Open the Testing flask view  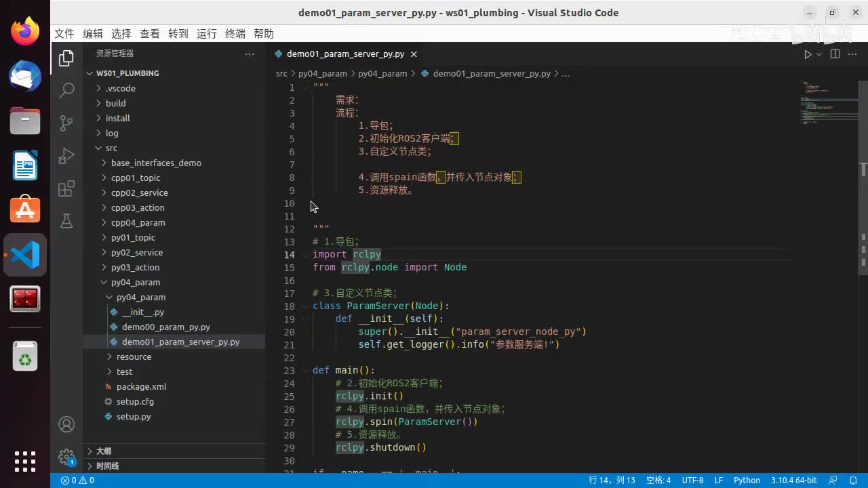pyautogui.click(x=66, y=221)
